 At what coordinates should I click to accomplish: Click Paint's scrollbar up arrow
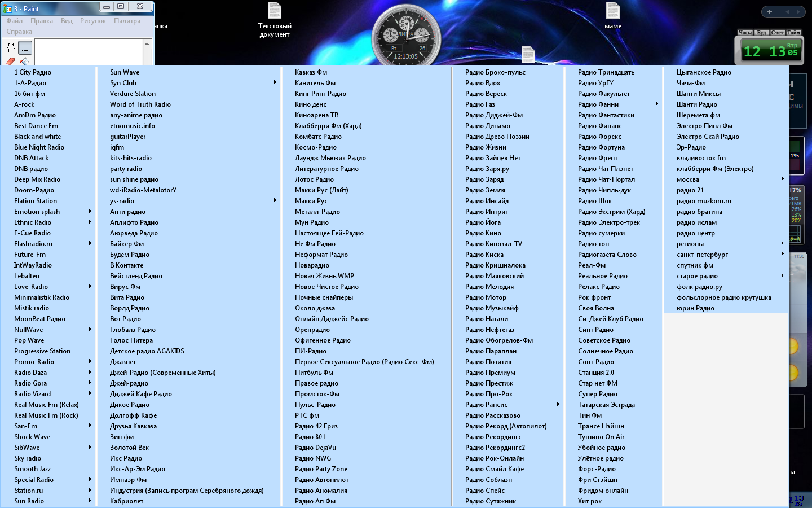(147, 43)
